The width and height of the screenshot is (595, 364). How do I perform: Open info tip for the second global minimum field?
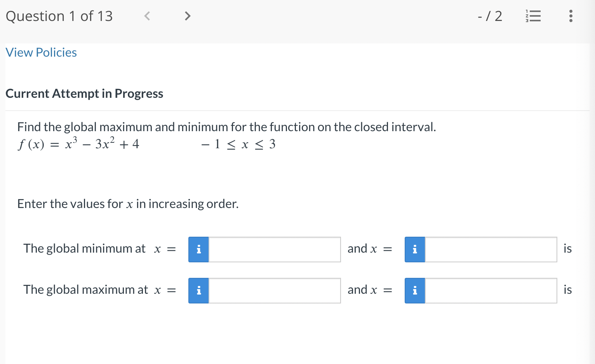pyautogui.click(x=414, y=250)
